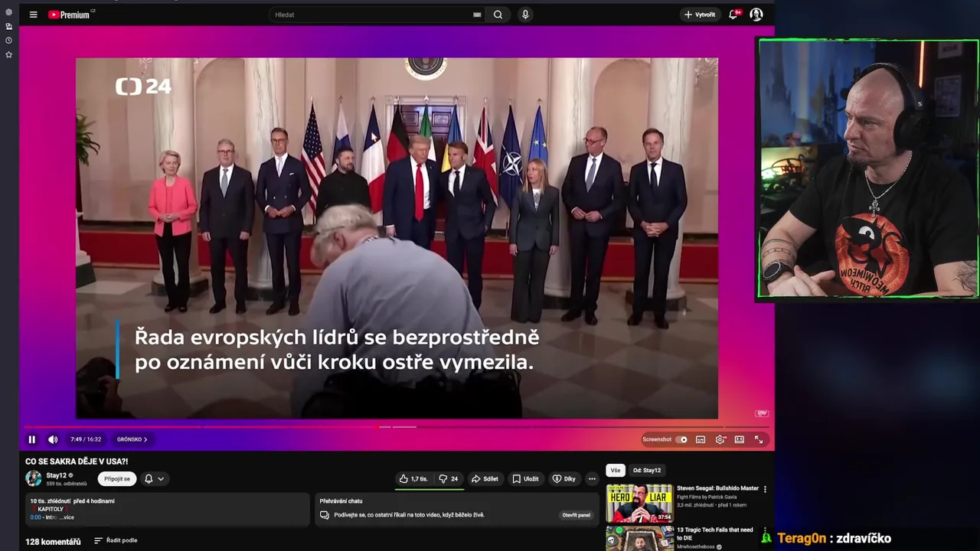Go to YouTube Premium home logo
Image resolution: width=980 pixels, height=551 pixels.
tap(70, 15)
